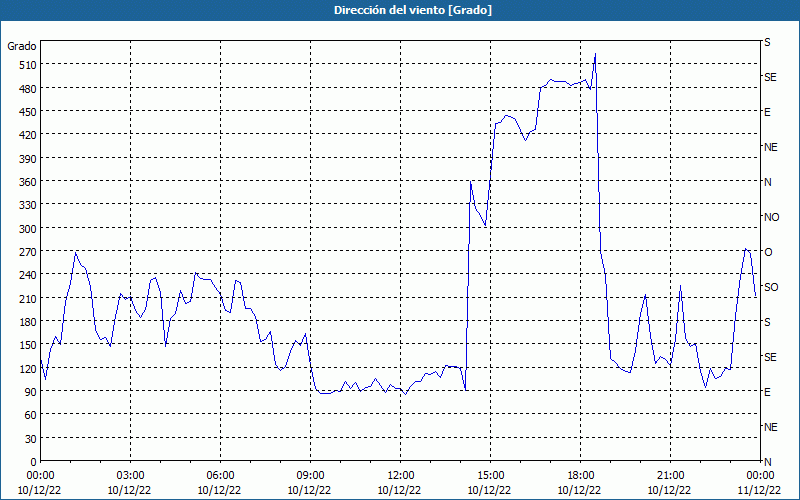Click the 'SE' compass label level with 480
This screenshot has width=800, height=500.
click(x=770, y=77)
